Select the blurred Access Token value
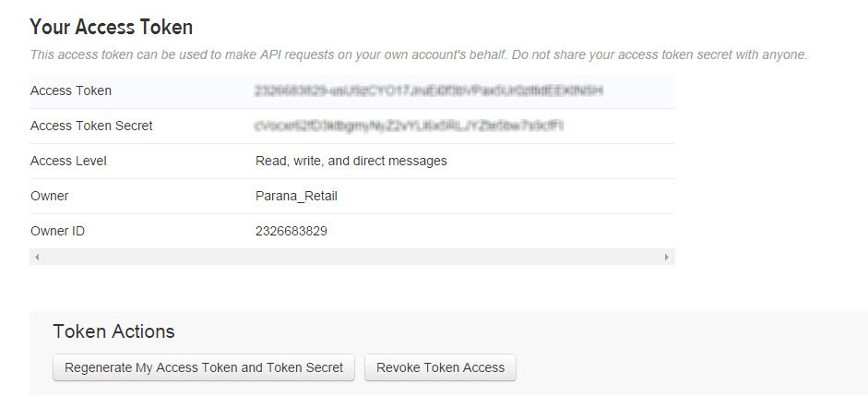 pyautogui.click(x=428, y=90)
